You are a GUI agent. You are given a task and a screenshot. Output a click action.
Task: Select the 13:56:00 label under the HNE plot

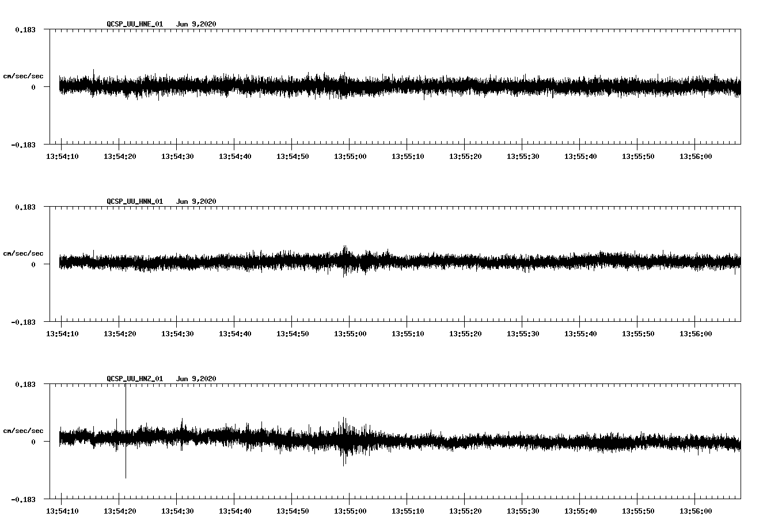pos(695,157)
